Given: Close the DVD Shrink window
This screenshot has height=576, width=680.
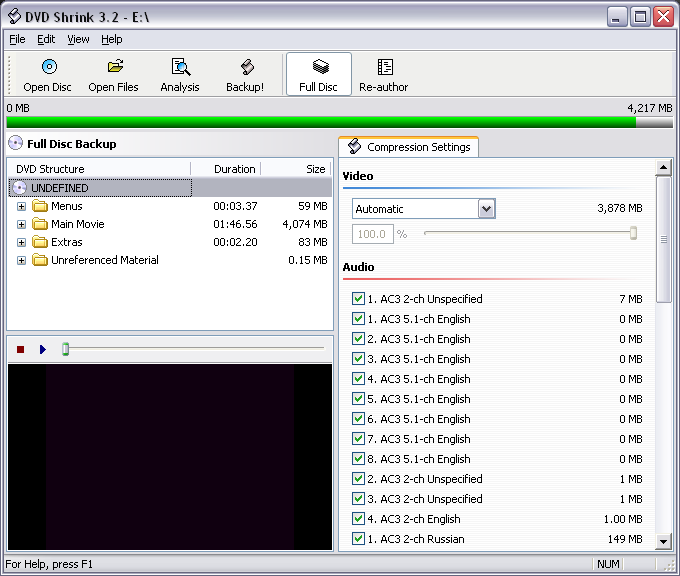Looking at the screenshot, I should pos(664,16).
